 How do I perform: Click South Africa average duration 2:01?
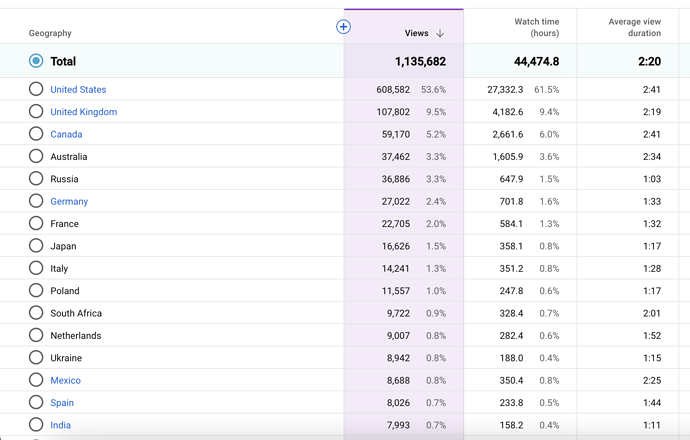click(x=652, y=313)
